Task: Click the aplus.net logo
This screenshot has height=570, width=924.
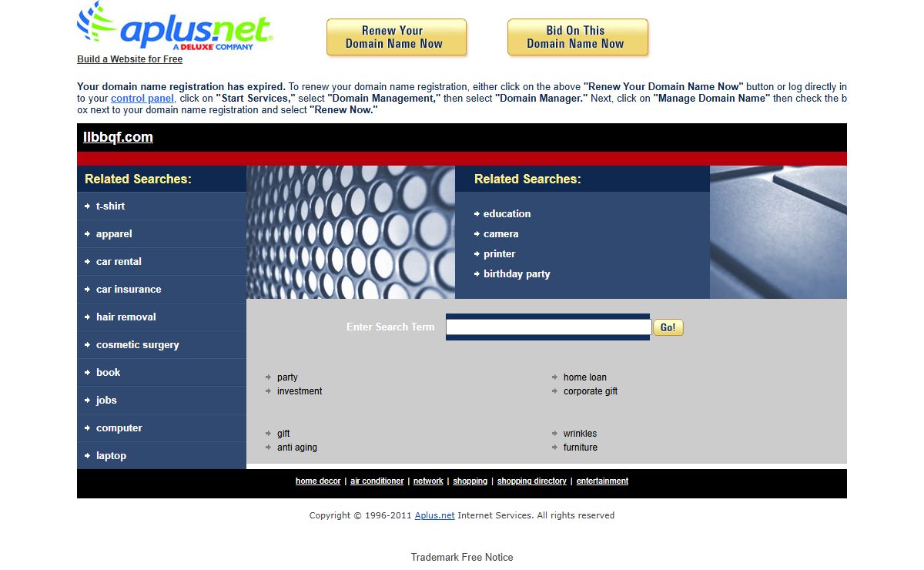Action: coord(175,28)
